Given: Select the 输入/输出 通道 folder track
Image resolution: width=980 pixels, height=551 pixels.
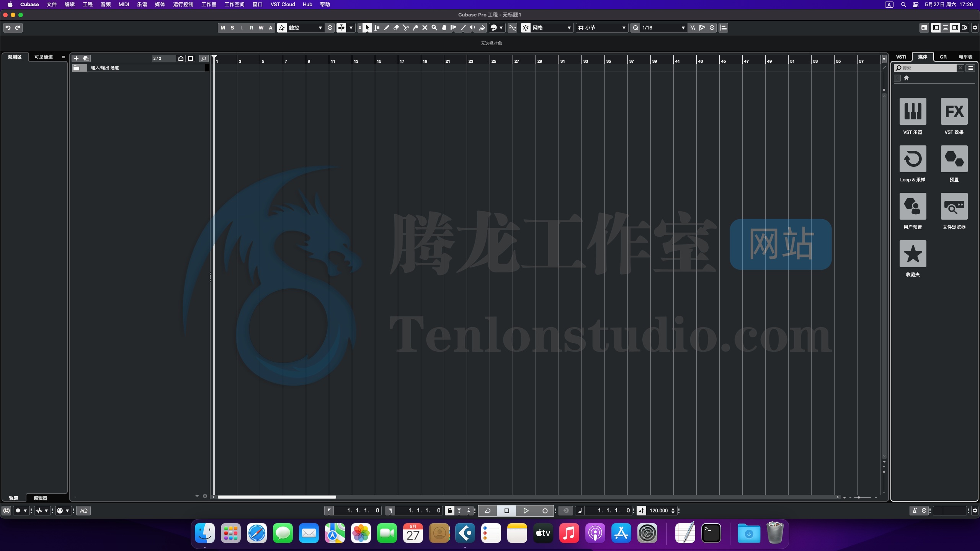Looking at the screenshot, I should [140, 68].
